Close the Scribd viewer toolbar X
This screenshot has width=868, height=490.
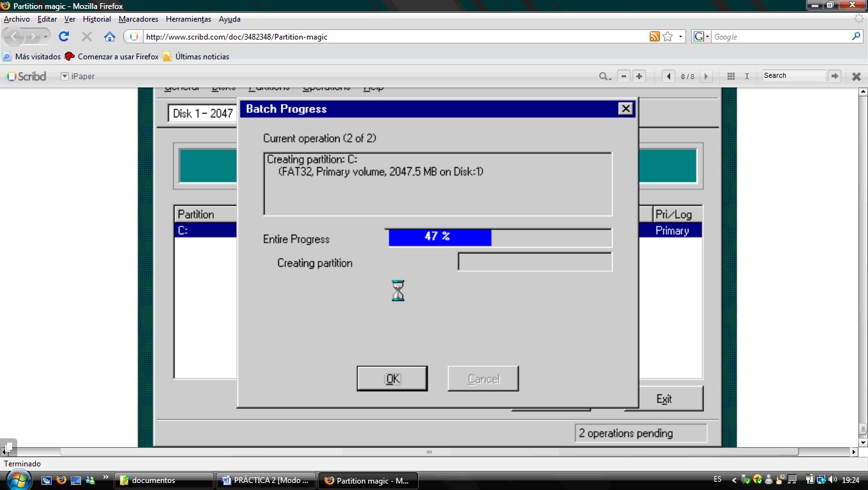click(x=857, y=77)
